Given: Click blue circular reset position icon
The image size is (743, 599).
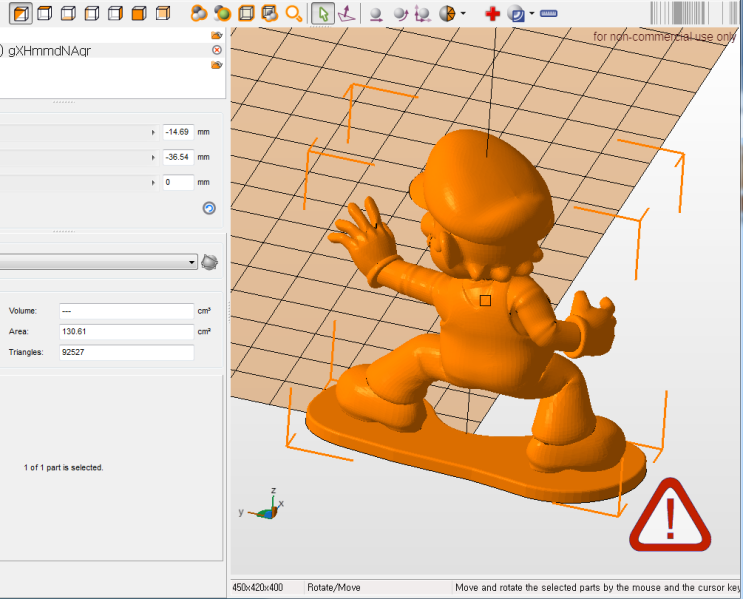Looking at the screenshot, I should (x=209, y=208).
